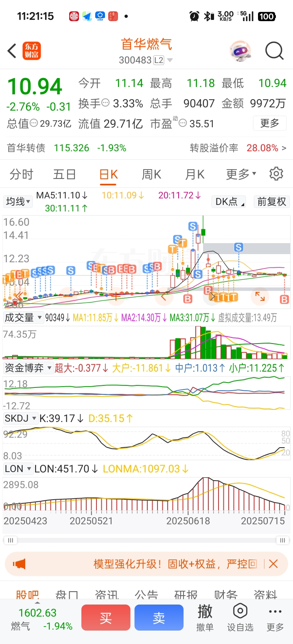Open the 模型强化升级 banner text
Screen dimensions: 293x644
click(175, 564)
